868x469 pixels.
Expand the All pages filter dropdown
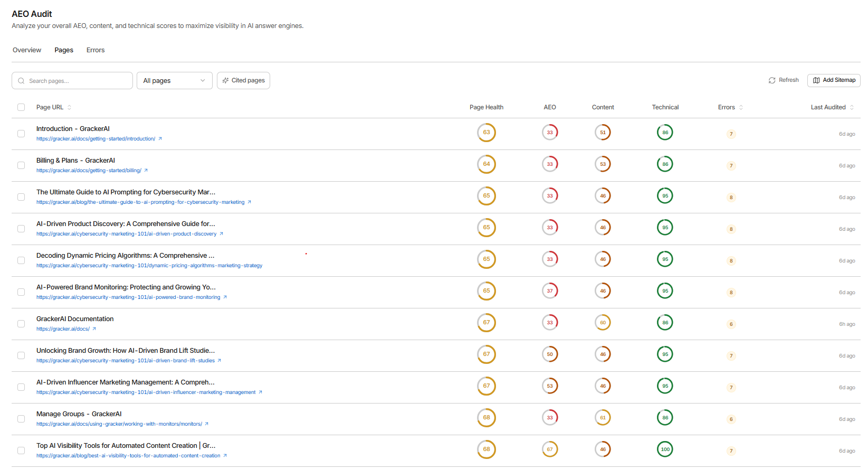coord(175,81)
